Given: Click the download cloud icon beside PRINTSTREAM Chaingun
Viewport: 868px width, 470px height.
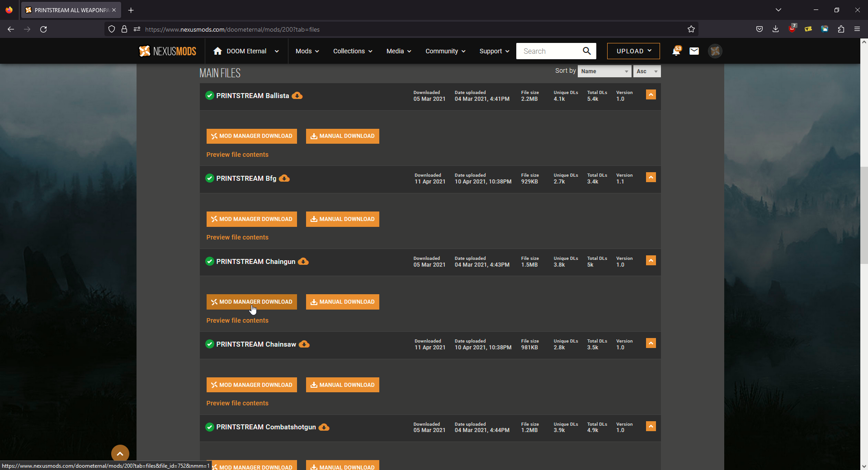Looking at the screenshot, I should point(303,262).
